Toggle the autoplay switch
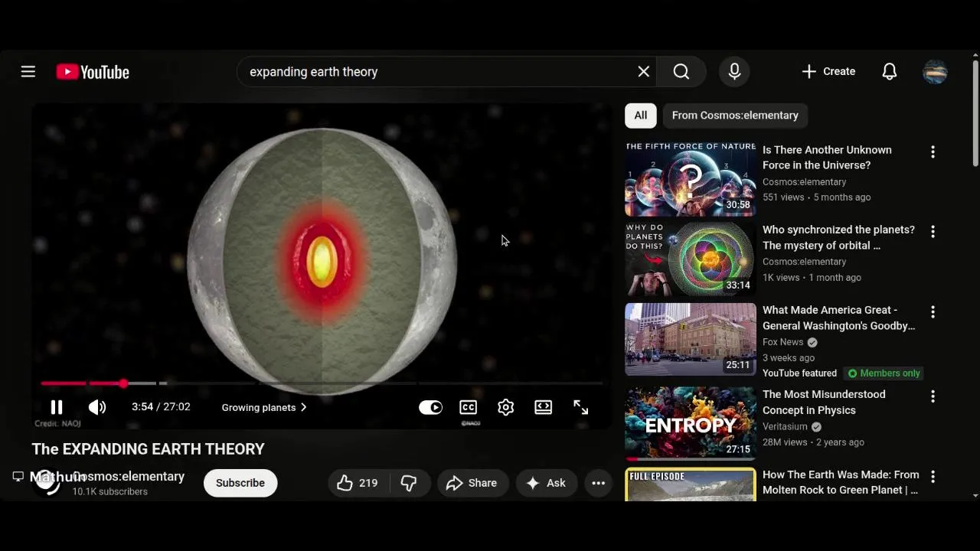Viewport: 980px width, 551px height. click(x=430, y=407)
